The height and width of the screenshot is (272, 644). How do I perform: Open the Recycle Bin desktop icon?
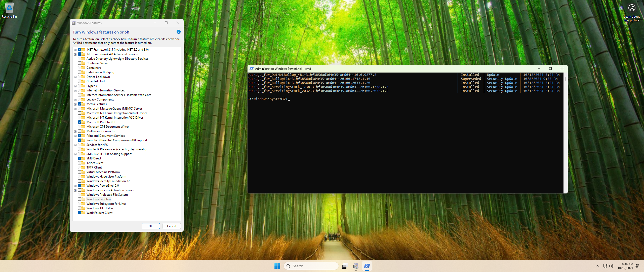(9, 11)
